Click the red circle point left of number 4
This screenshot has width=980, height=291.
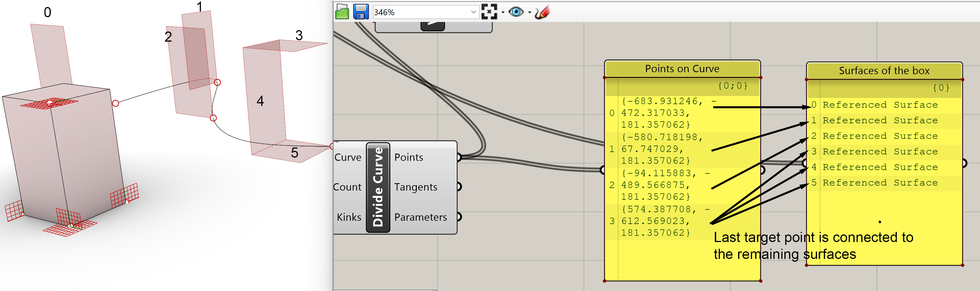[213, 118]
